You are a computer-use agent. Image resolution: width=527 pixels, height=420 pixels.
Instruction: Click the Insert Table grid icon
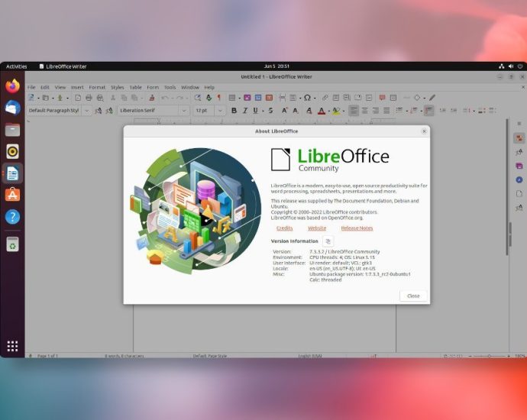coord(232,98)
